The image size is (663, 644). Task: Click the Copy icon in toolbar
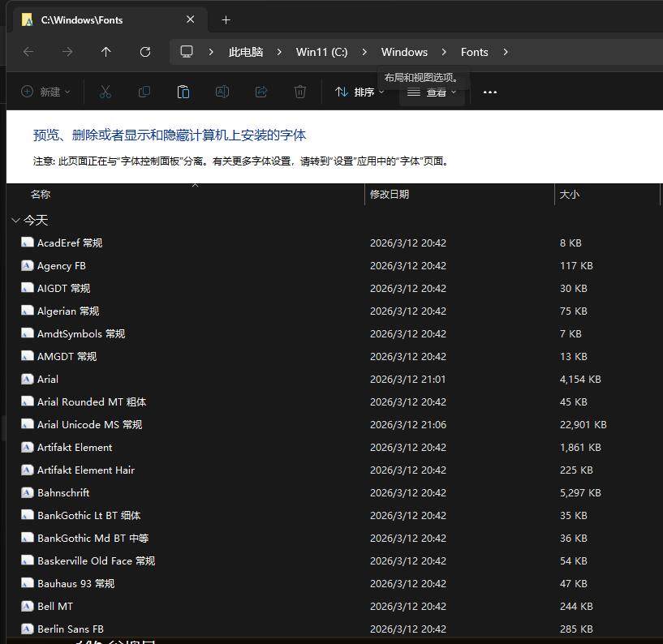pyautogui.click(x=144, y=92)
